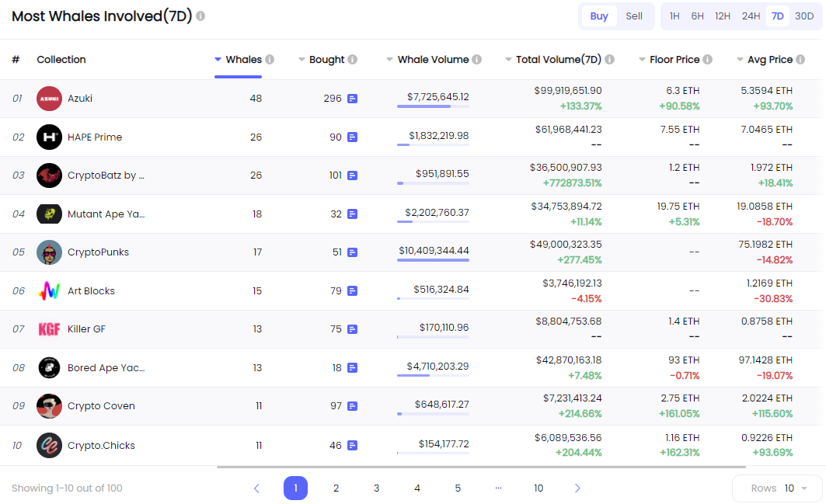The height and width of the screenshot is (504, 826).
Task: Click the Azuki collection logo
Action: pos(49,99)
